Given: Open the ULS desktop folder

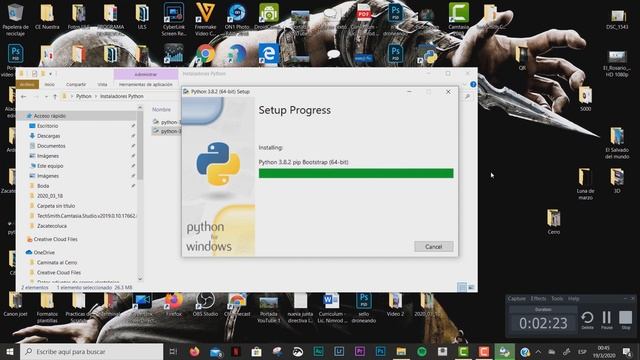Looking at the screenshot, I should (142, 17).
